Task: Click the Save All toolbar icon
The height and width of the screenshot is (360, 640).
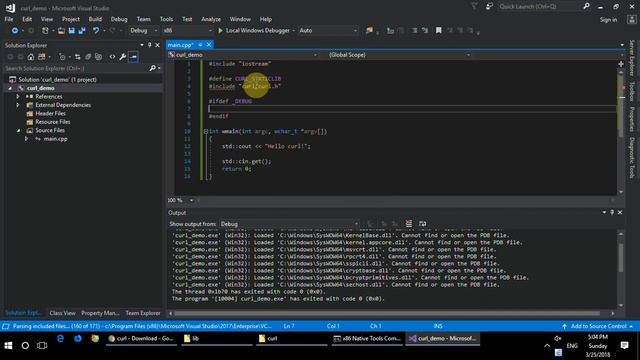Action: pos(82,31)
